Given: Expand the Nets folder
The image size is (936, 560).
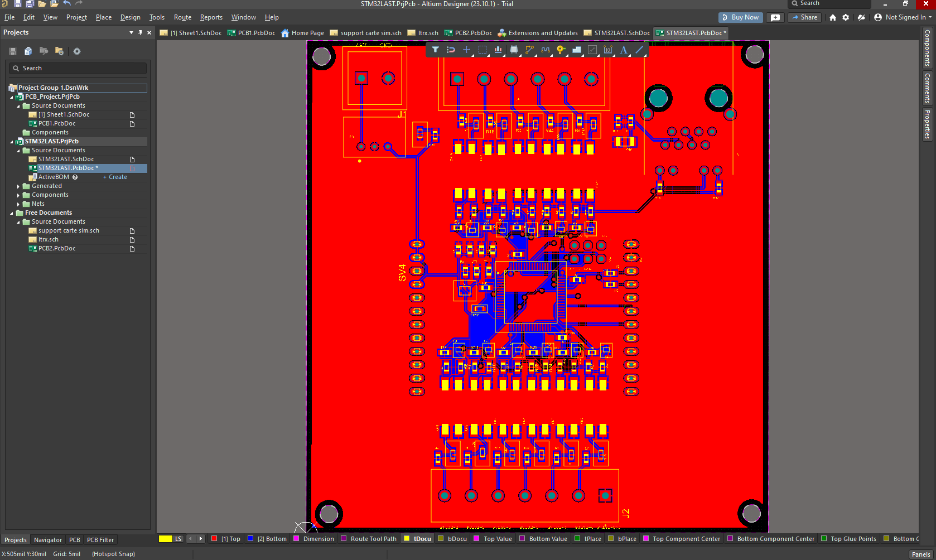Looking at the screenshot, I should 18,204.
